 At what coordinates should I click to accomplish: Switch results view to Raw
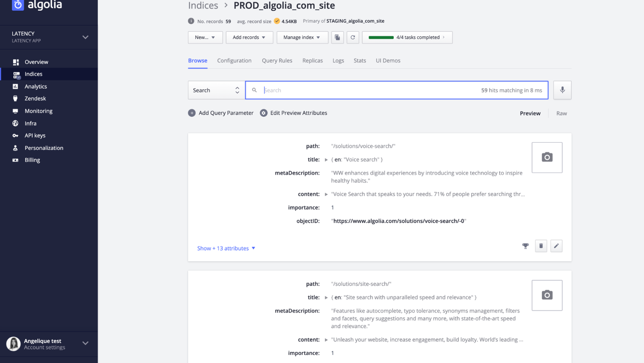561,113
